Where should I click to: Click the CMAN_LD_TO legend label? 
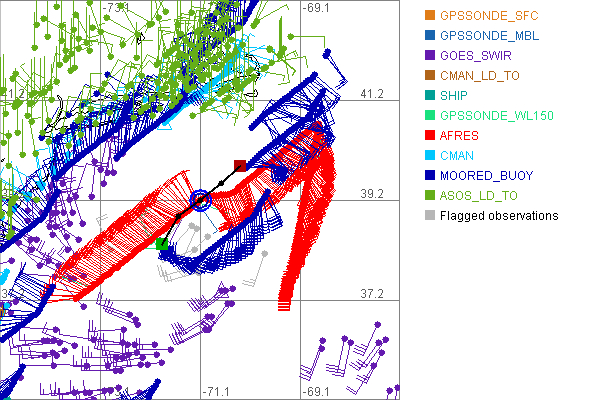(x=481, y=75)
